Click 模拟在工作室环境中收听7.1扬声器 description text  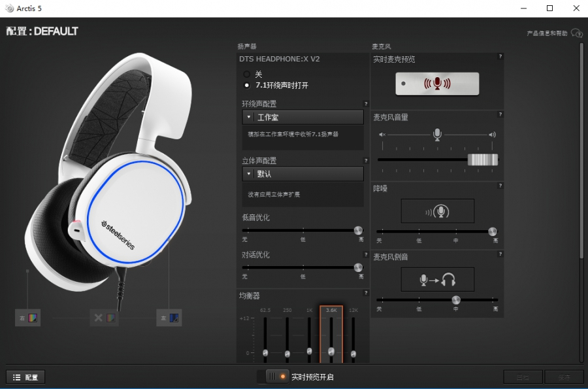(x=293, y=134)
